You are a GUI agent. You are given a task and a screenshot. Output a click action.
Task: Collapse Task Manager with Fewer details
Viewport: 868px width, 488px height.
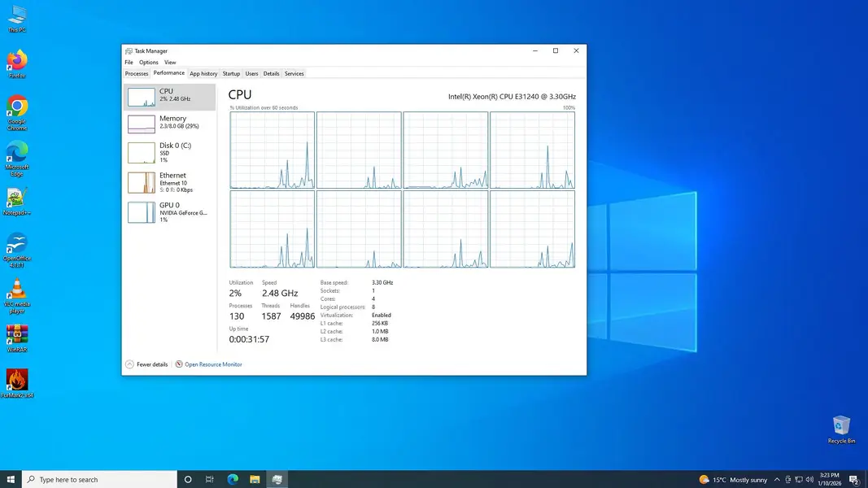point(146,364)
